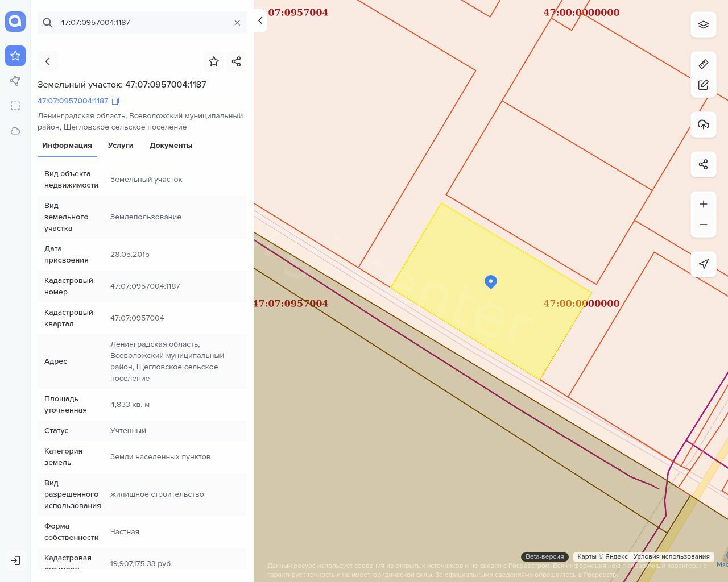Zoom out of the map
The image size is (728, 582).
[703, 225]
